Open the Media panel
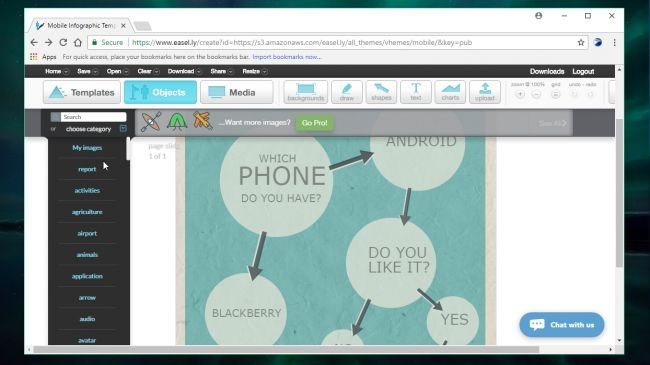 [237, 92]
